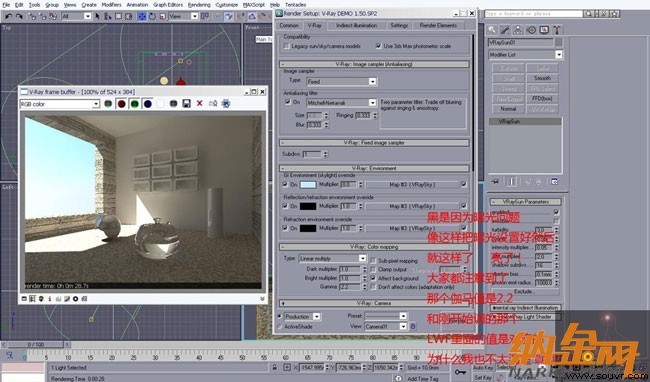
Task: Click the red channel button in frame buffer
Action: [x=121, y=104]
